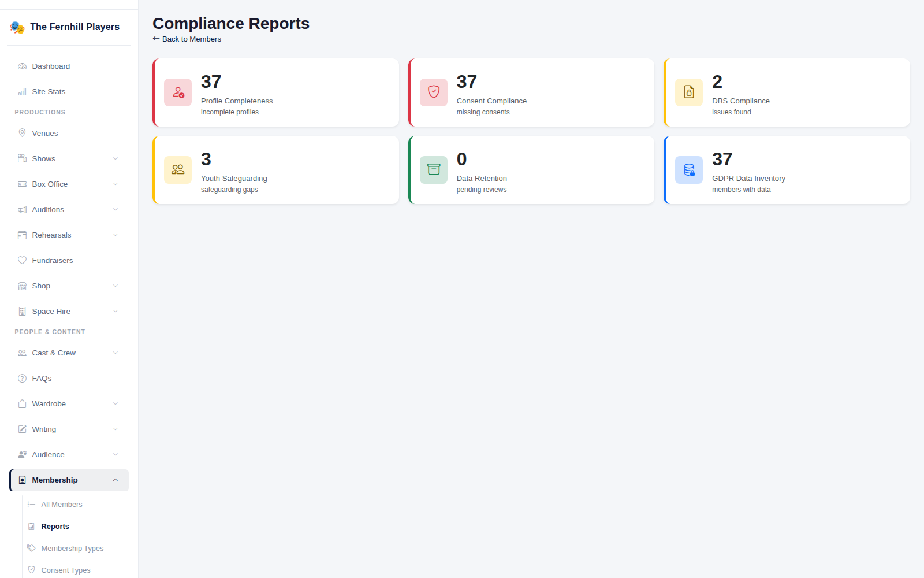Click the Wardrobe bag icon

coord(23,404)
